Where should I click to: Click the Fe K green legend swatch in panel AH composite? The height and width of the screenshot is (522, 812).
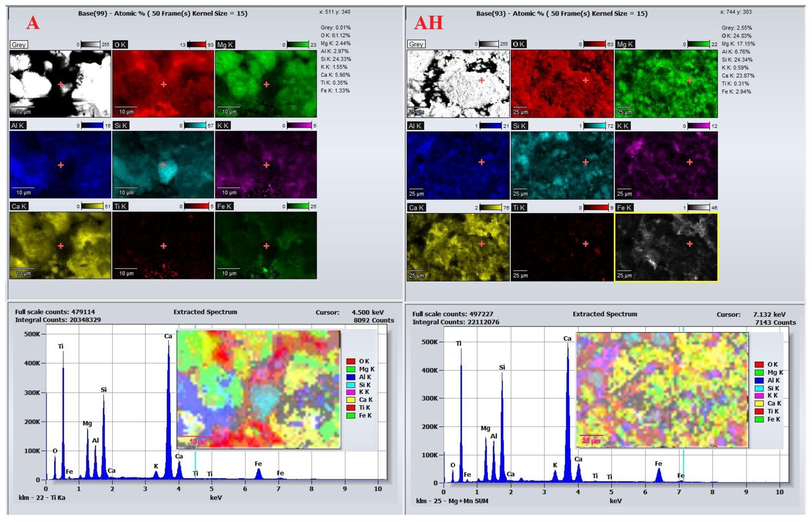pyautogui.click(x=759, y=420)
